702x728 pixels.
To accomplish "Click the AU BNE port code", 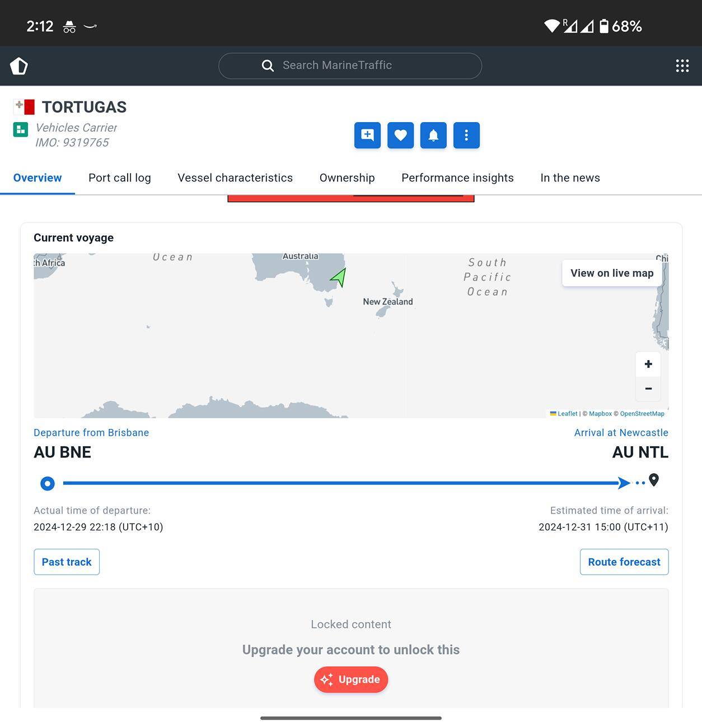I will pyautogui.click(x=62, y=452).
